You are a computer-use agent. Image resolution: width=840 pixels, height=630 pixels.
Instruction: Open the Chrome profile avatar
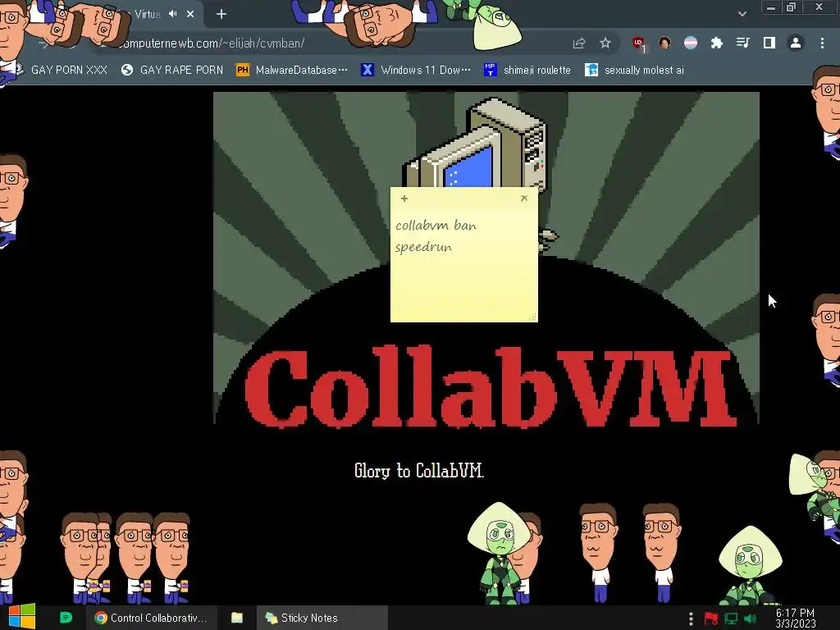coord(796,43)
